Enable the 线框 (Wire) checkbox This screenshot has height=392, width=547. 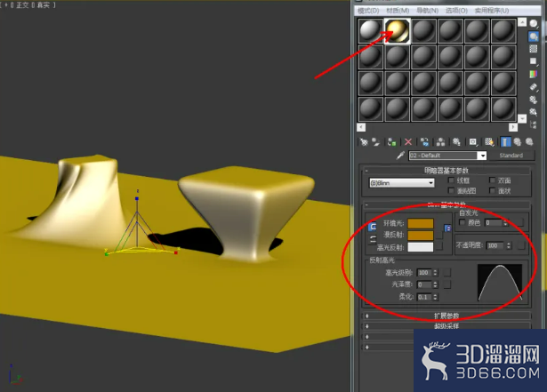[x=451, y=180]
